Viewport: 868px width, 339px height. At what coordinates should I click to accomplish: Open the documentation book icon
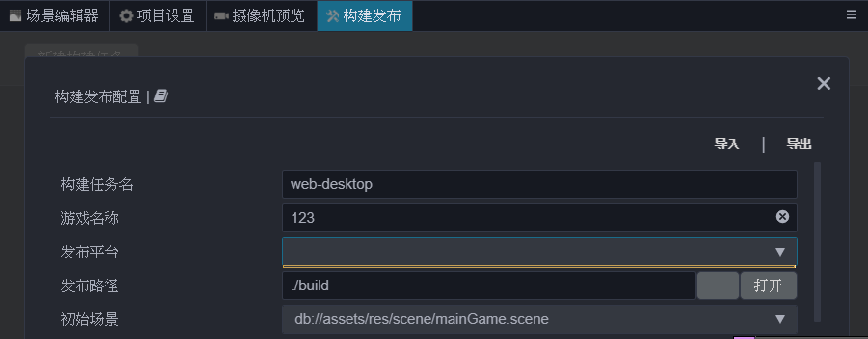161,96
